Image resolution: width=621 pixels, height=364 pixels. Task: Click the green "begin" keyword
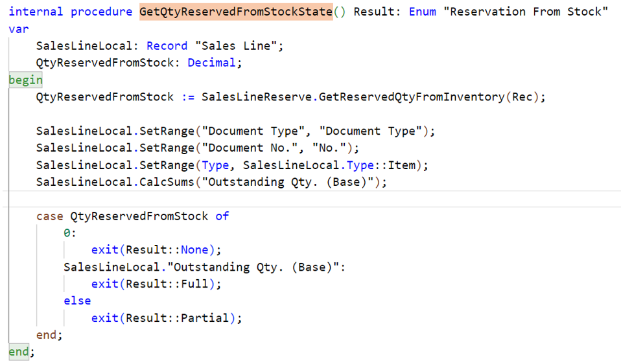[x=25, y=80]
